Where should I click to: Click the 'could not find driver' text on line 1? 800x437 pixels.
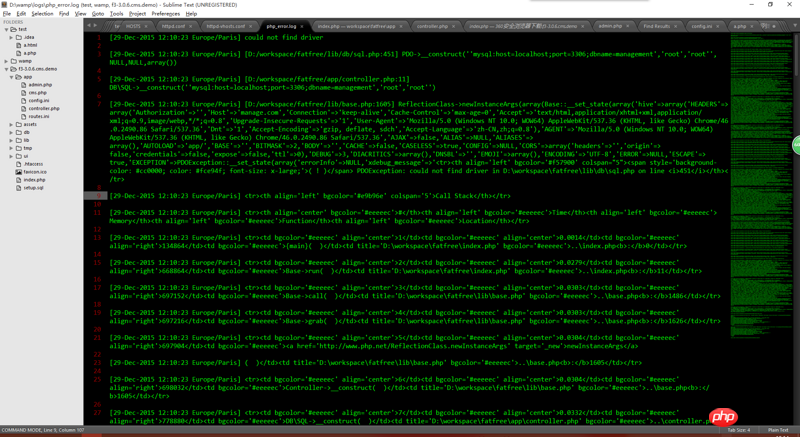tap(284, 38)
